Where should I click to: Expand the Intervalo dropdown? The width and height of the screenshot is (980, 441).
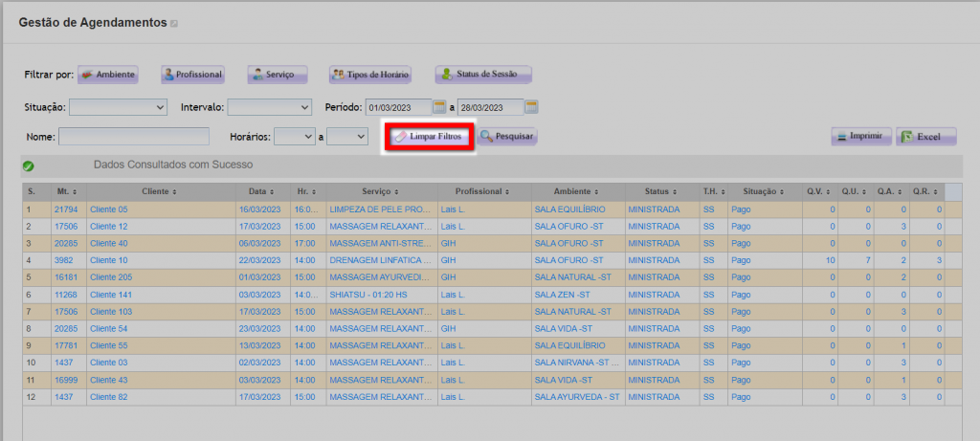click(270, 107)
